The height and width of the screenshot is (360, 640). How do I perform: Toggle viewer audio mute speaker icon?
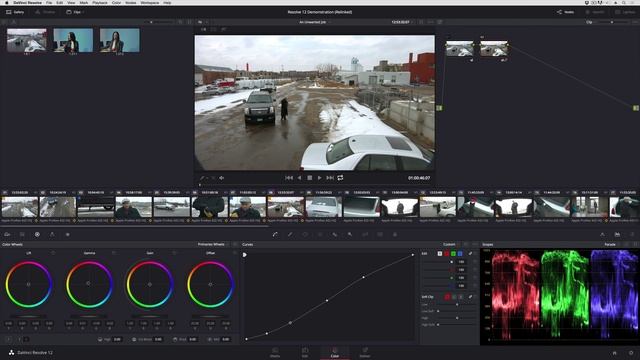tap(222, 178)
